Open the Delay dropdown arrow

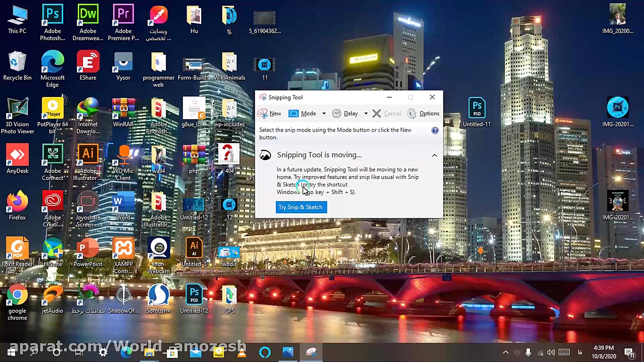pyautogui.click(x=366, y=114)
